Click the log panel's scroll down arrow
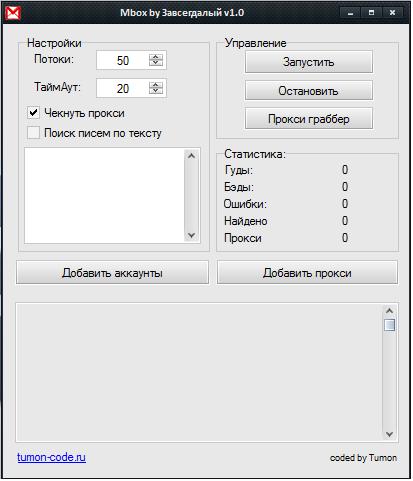This screenshot has width=413, height=481. pos(389,434)
